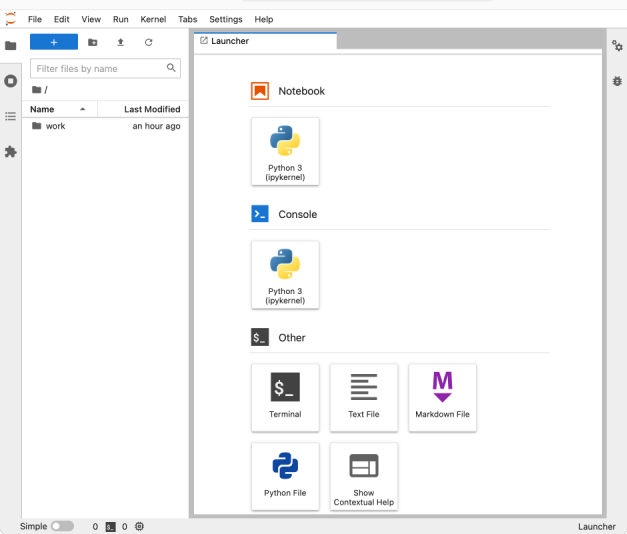Select the Launcher tab

[265, 41]
